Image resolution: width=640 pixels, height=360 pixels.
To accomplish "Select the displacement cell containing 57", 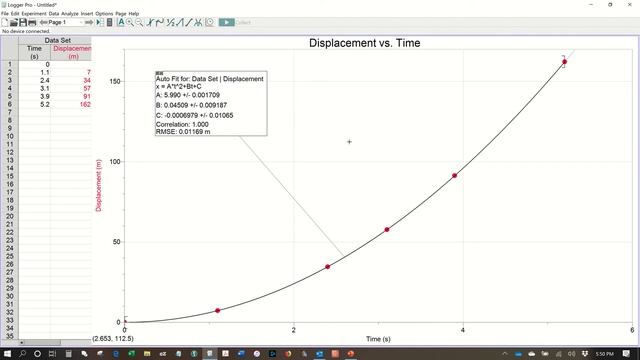I will (x=71, y=88).
